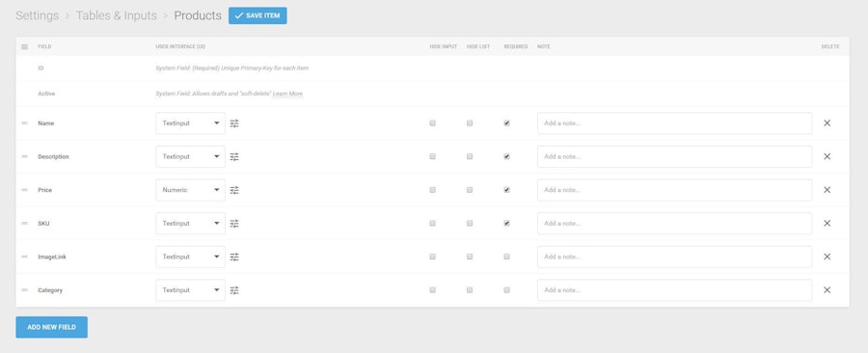Toggle Hide List for the Price field
Image resolution: width=868 pixels, height=353 pixels.
click(470, 190)
